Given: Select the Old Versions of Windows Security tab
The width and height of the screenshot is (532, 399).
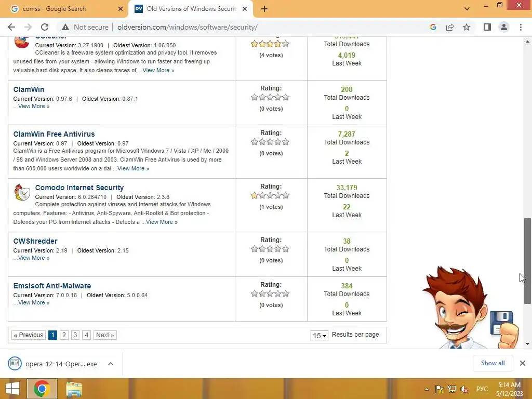Looking at the screenshot, I should 191,9.
